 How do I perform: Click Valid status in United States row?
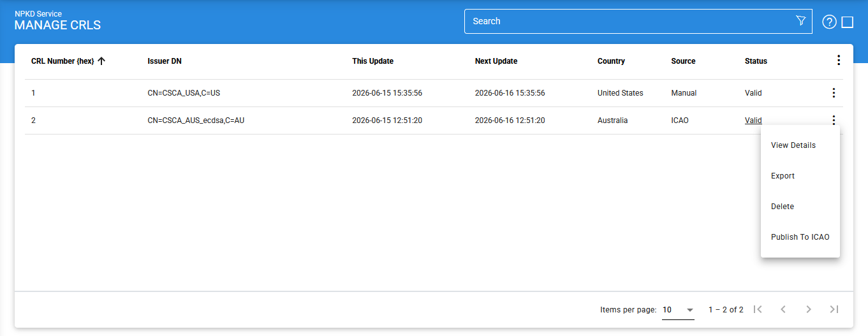753,93
